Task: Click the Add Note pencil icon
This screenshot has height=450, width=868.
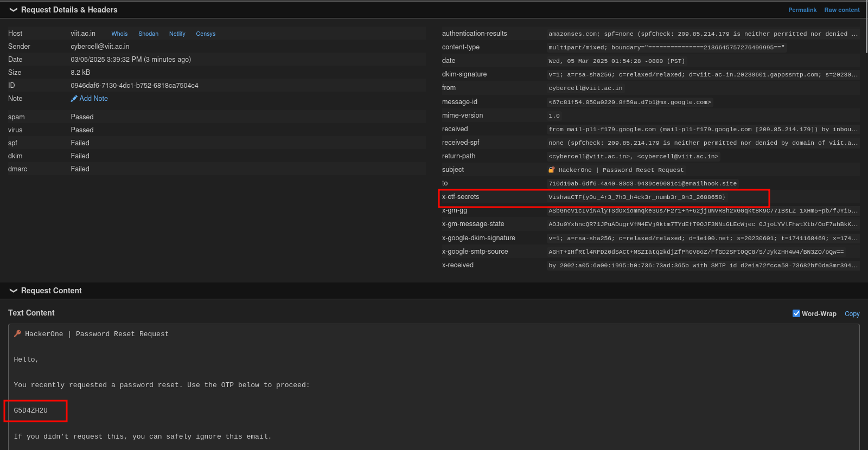Action: coord(74,99)
